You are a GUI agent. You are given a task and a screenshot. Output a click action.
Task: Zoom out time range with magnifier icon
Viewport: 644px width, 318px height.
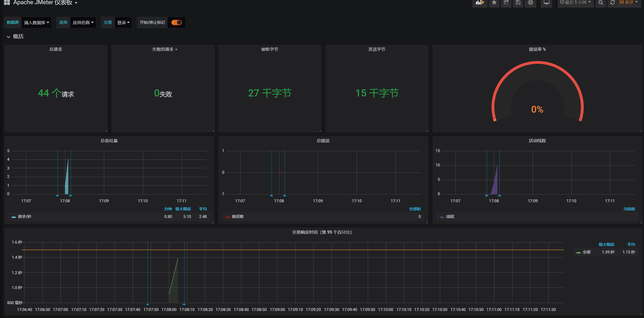(x=601, y=3)
